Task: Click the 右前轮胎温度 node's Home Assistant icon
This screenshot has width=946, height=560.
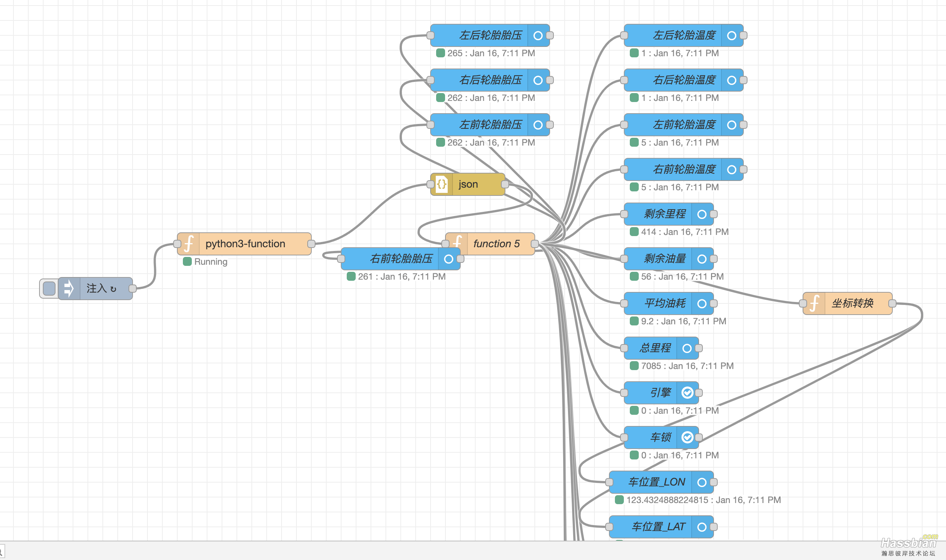Action: coord(732,169)
